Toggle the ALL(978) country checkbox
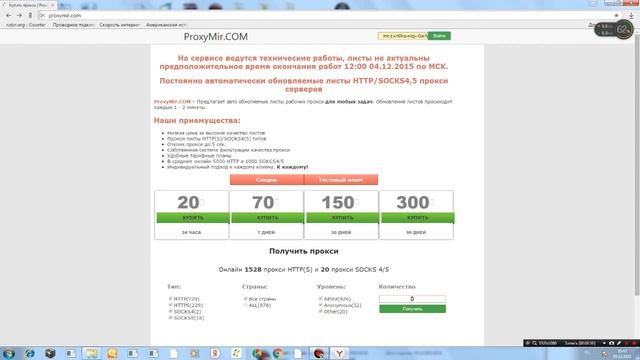Image resolution: width=640 pixels, height=360 pixels. [x=245, y=305]
